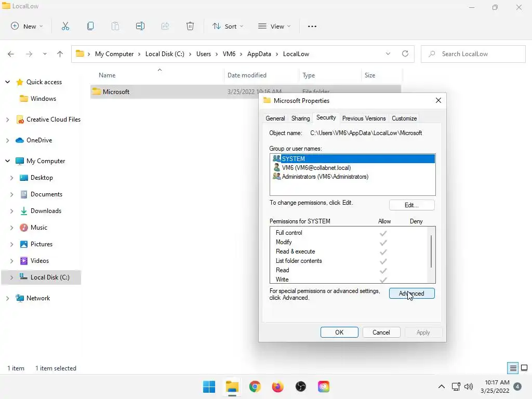Screen dimensions: 532x399
Task: Click the volume speaker tray icon
Action: 469,387
